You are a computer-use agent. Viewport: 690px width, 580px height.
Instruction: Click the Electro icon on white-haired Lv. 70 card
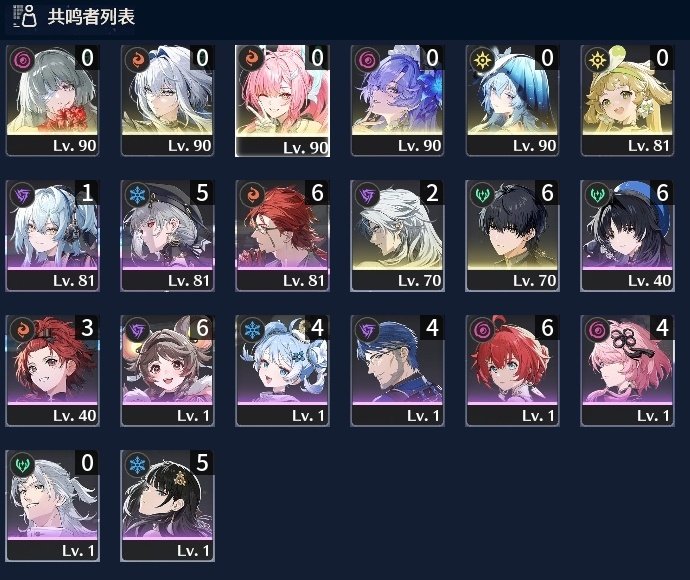click(x=367, y=194)
